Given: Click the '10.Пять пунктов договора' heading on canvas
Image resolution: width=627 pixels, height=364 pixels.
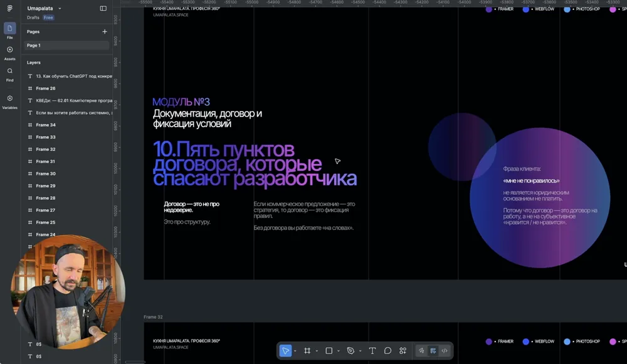Looking at the screenshot, I should [255, 164].
